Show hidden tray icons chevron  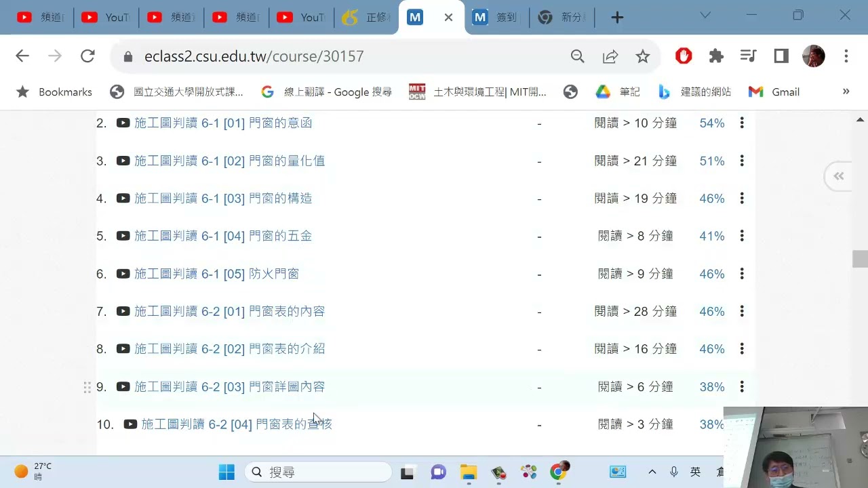coord(652,472)
